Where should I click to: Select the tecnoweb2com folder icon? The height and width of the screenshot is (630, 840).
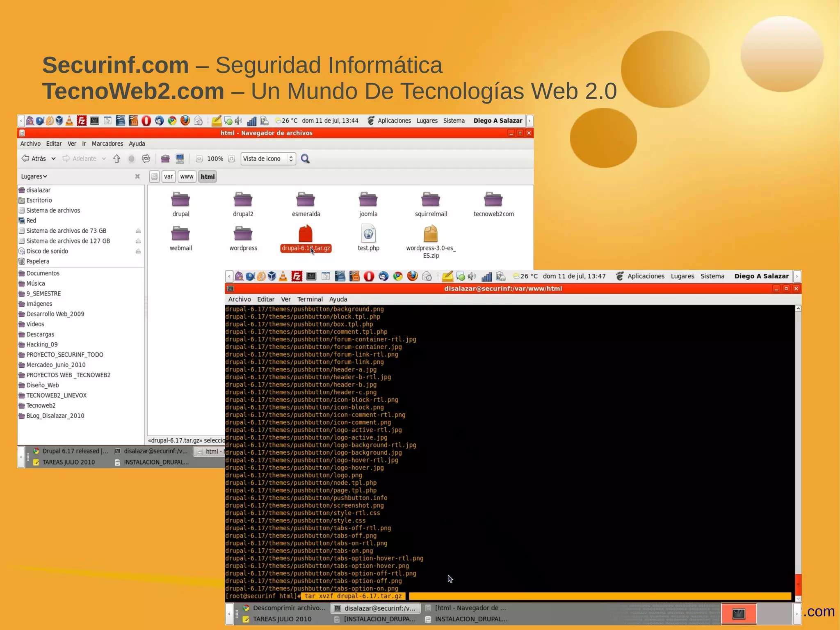point(493,200)
